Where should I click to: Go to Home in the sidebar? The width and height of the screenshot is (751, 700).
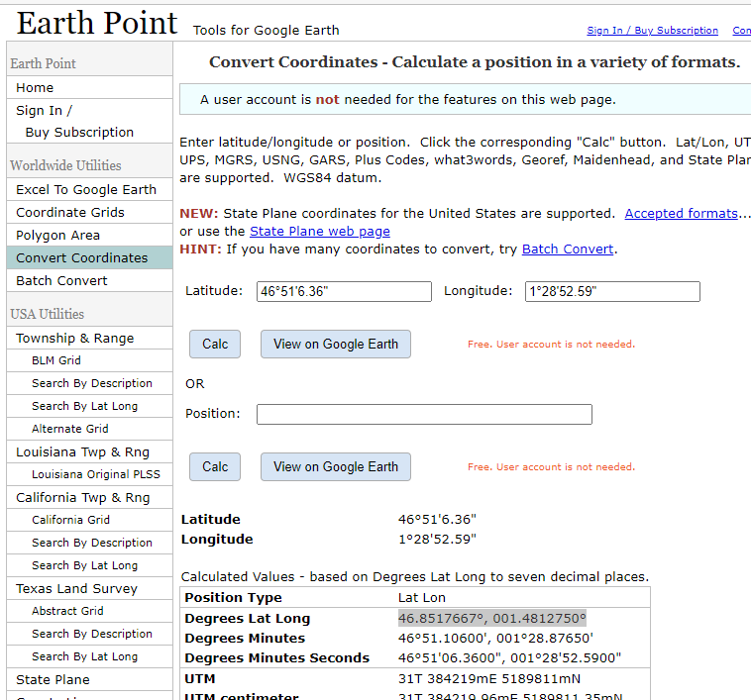point(35,88)
